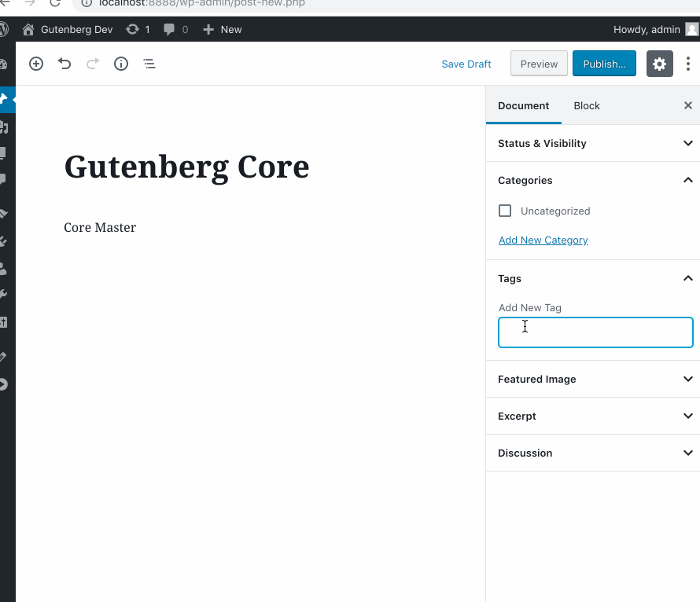The width and height of the screenshot is (700, 602).
Task: Click the house icon beside Gutenberg Dev
Action: [28, 29]
